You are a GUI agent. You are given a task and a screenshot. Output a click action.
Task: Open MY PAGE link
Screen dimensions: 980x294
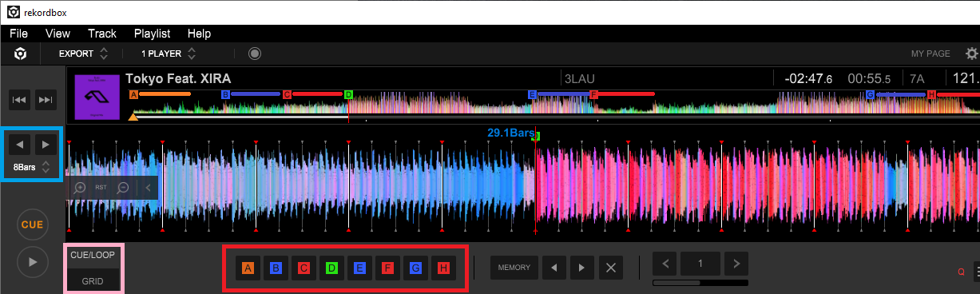click(x=930, y=54)
